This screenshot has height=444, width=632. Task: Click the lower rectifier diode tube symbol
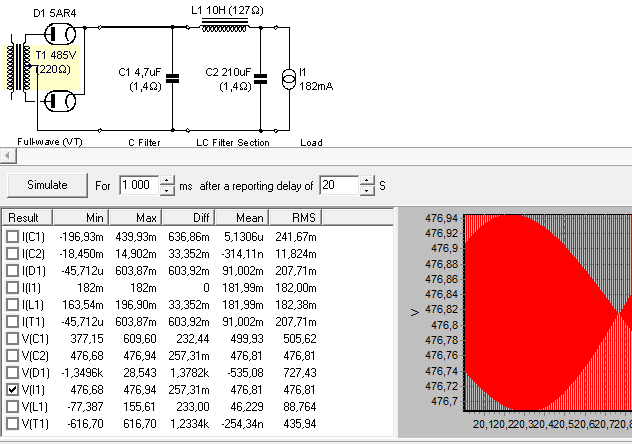coord(59,103)
